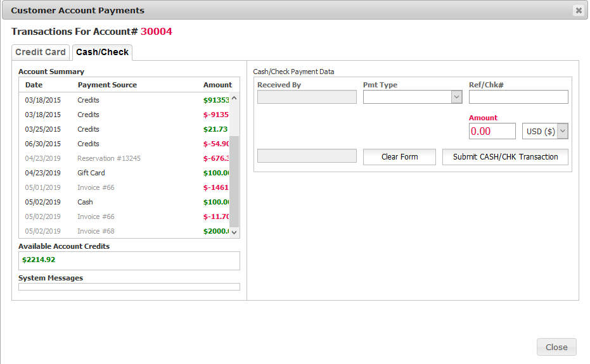The image size is (590, 364).
Task: Click the Account Summary scrollbar thumb
Action: (x=234, y=180)
